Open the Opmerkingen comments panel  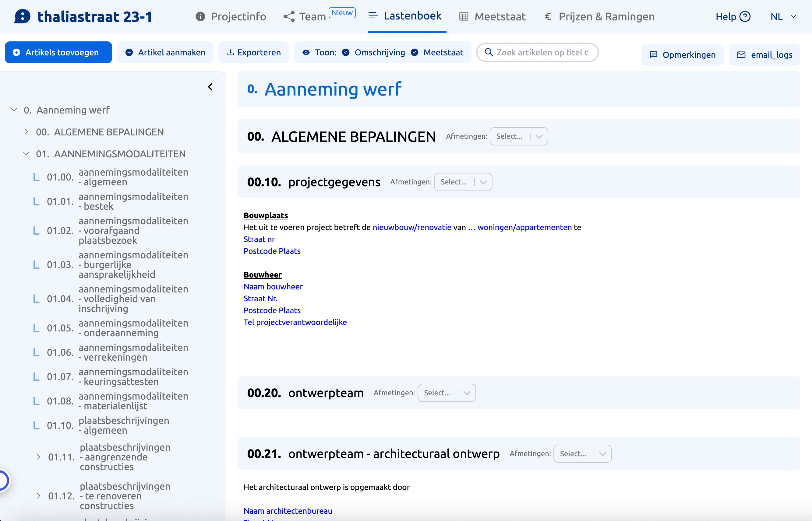[682, 54]
